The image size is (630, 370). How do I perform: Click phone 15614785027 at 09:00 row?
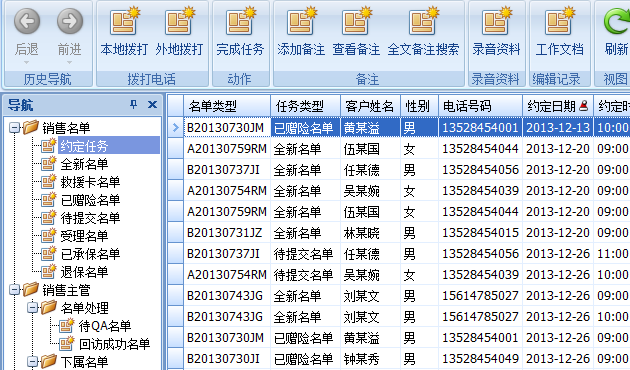480,296
